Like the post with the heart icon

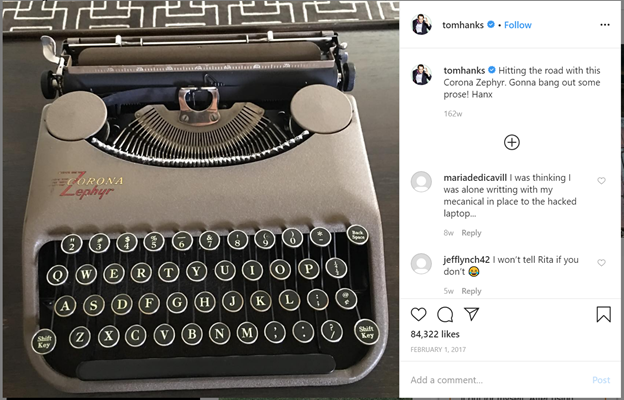[x=418, y=314]
